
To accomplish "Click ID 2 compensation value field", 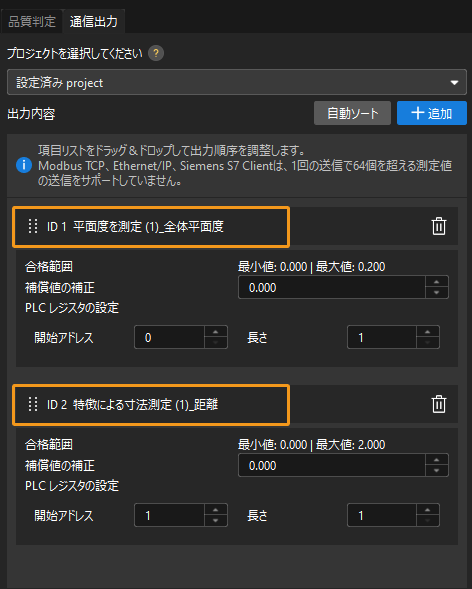I will 332,465.
